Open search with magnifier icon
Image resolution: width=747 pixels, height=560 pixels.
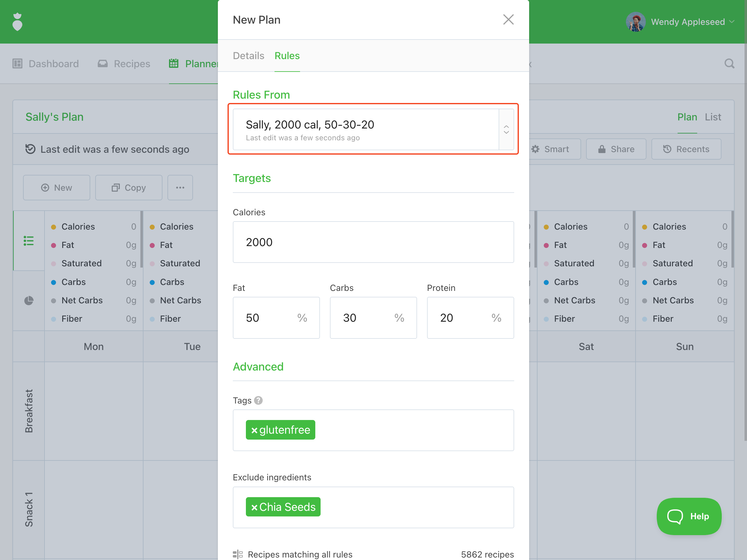point(729,63)
